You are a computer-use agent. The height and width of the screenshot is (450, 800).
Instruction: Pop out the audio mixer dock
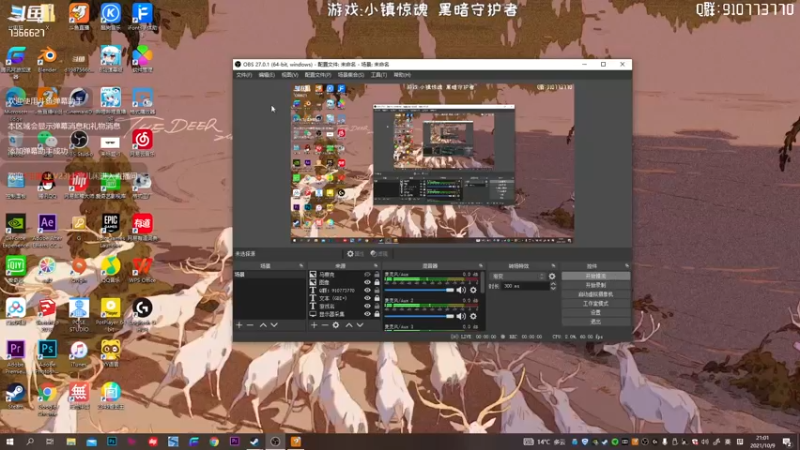481,266
